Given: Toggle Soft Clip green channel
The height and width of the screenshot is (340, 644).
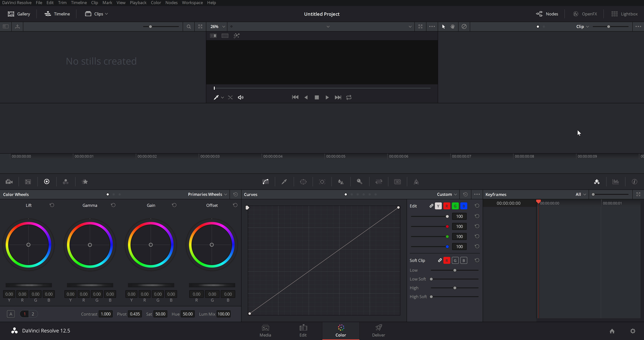Looking at the screenshot, I should click(455, 260).
